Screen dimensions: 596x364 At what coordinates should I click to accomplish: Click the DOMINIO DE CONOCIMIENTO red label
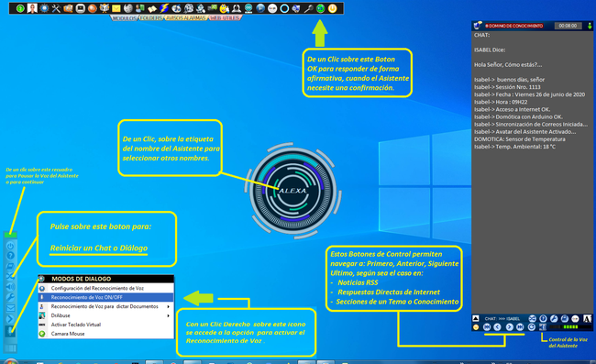[x=513, y=26]
